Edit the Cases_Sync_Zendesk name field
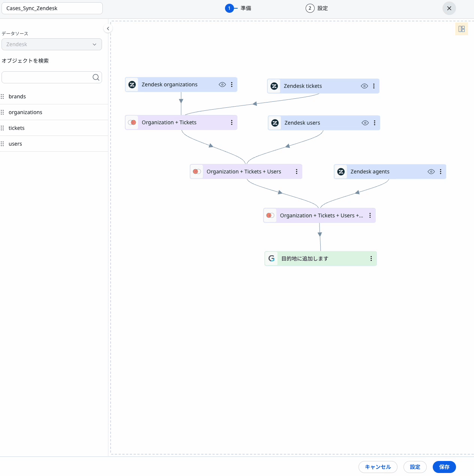This screenshot has height=476, width=474. tap(52, 8)
